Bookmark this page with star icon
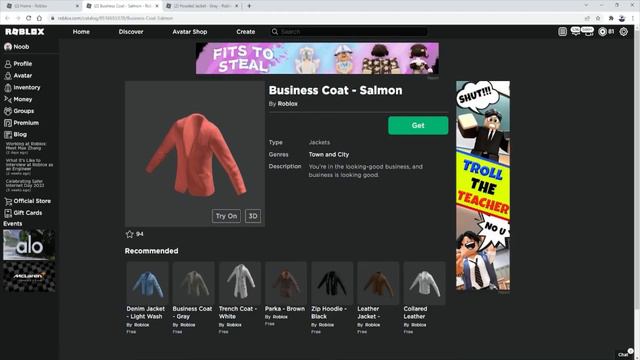Viewport: 640px width, 360px height. [x=598, y=18]
